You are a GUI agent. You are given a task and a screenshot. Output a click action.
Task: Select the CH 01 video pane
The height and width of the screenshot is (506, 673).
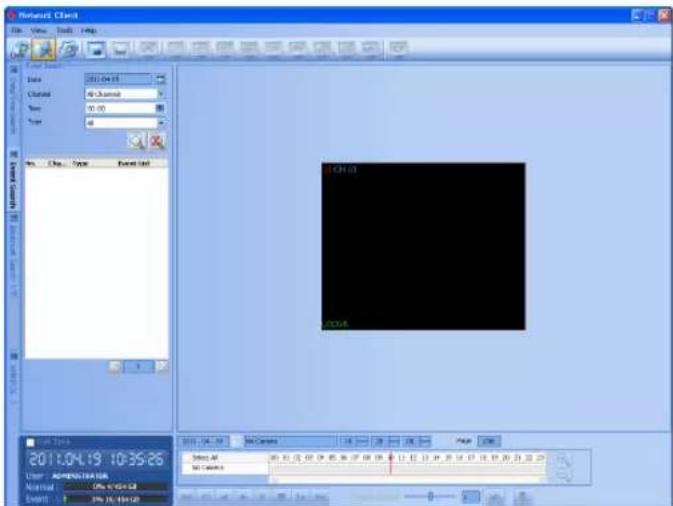coord(423,246)
